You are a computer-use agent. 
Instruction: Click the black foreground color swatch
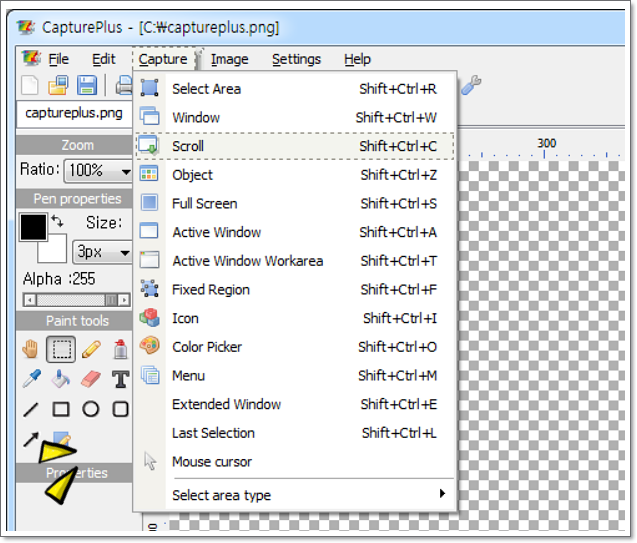point(33,227)
